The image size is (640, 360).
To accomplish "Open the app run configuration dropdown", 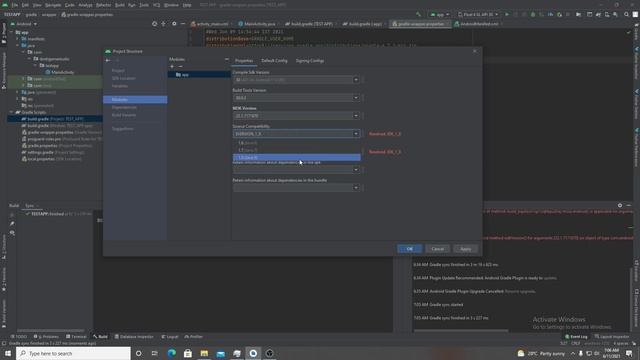I will [440, 14].
